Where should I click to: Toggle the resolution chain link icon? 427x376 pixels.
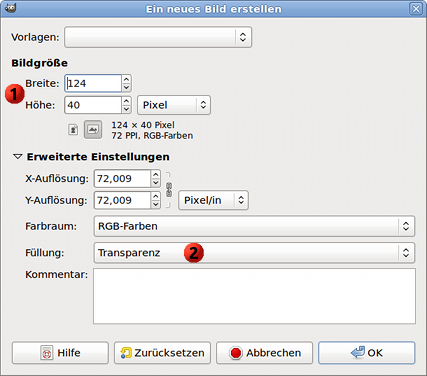tap(169, 189)
